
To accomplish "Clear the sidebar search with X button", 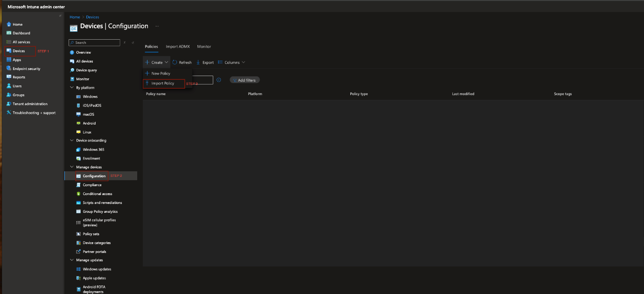I will point(125,42).
